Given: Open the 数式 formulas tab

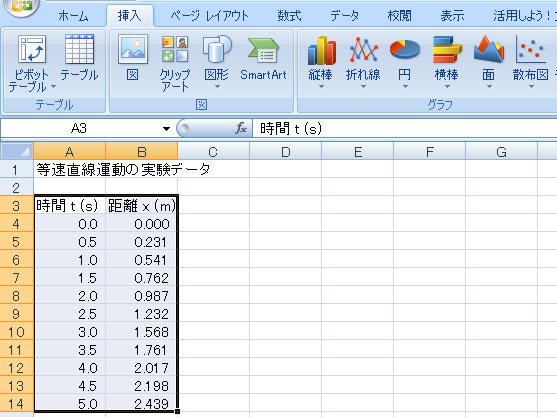Looking at the screenshot, I should point(289,16).
